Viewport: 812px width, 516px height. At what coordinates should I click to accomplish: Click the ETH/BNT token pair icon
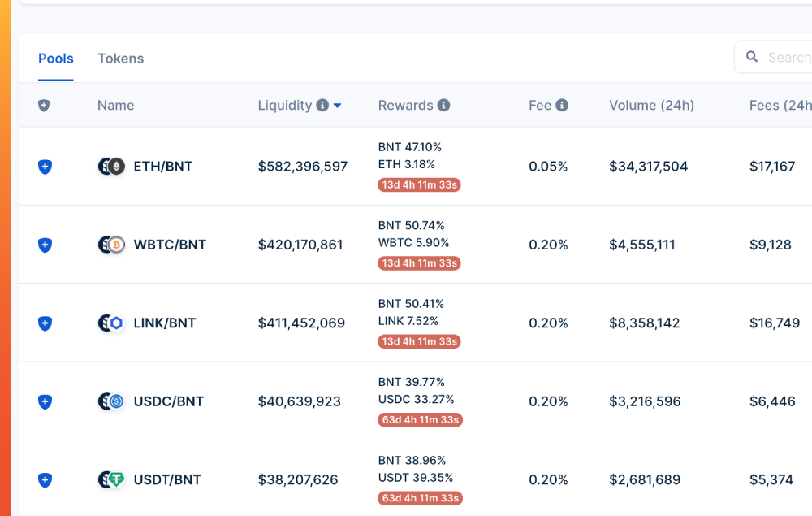(x=111, y=167)
